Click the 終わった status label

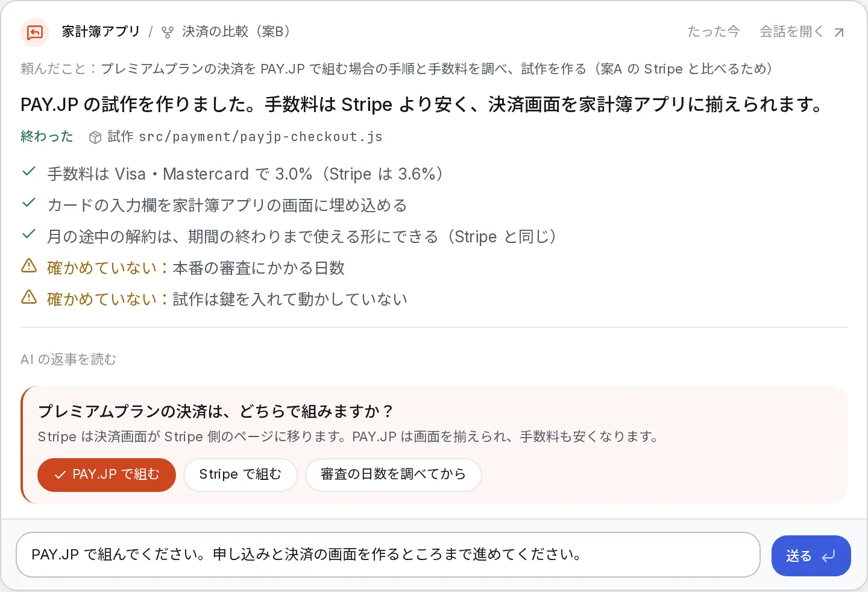(x=47, y=137)
